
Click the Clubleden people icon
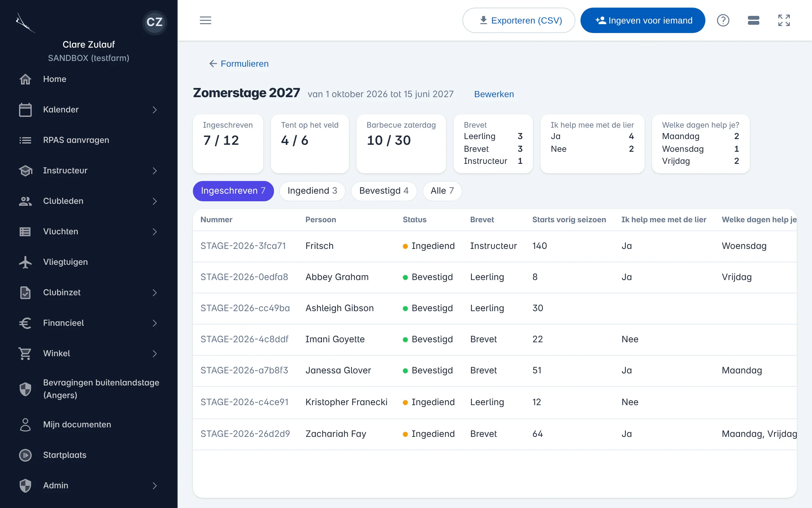pyautogui.click(x=25, y=201)
